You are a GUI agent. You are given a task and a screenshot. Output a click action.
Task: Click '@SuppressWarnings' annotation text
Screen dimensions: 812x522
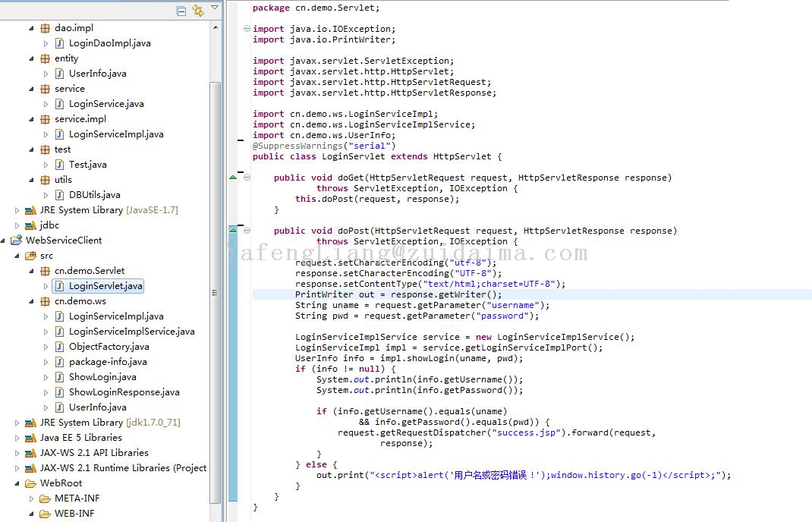tap(297, 146)
